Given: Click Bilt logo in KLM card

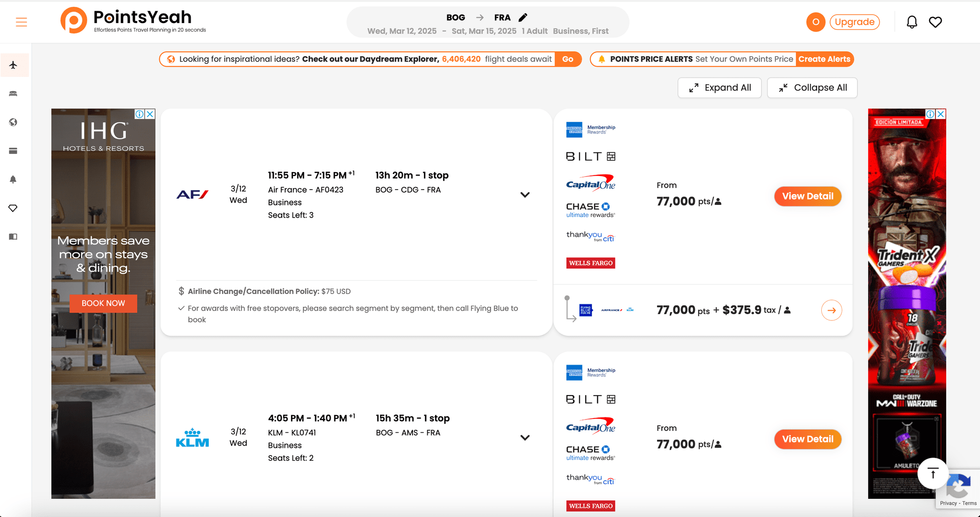Looking at the screenshot, I should (590, 399).
